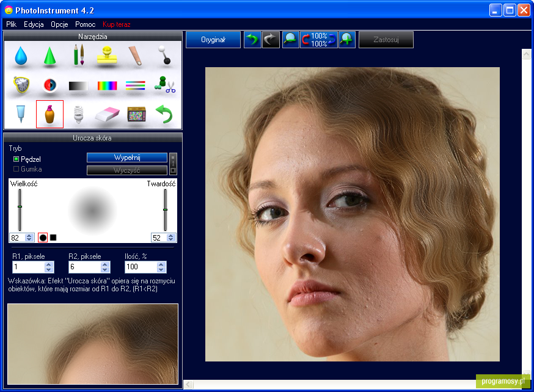Decrease R1 piksele with down arrow
534x392 pixels.
coord(49,269)
